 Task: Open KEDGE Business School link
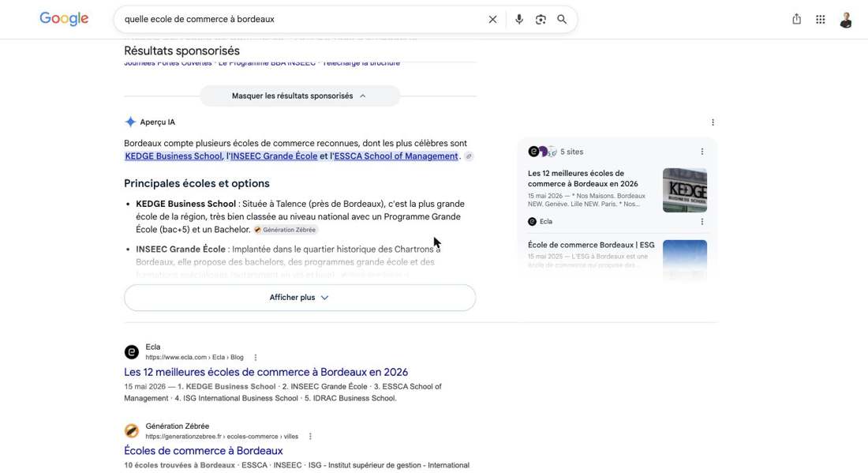174,156
